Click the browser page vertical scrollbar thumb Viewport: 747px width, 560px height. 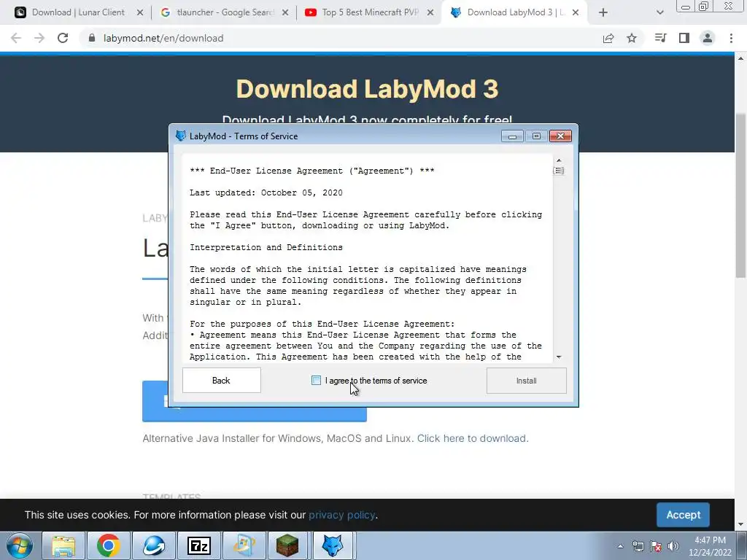740,195
